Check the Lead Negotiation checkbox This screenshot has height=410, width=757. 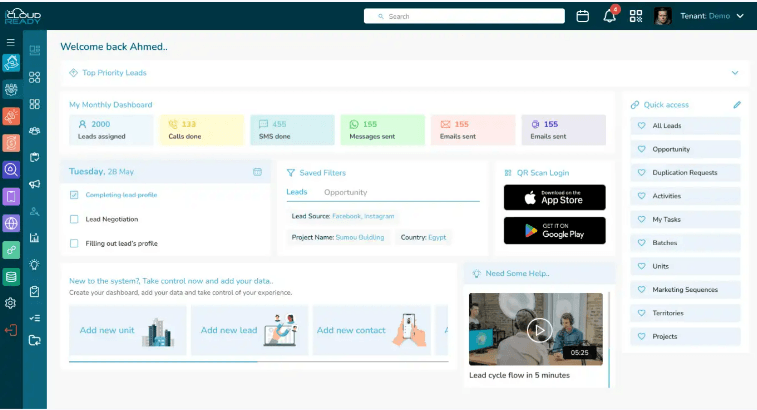[x=74, y=219]
